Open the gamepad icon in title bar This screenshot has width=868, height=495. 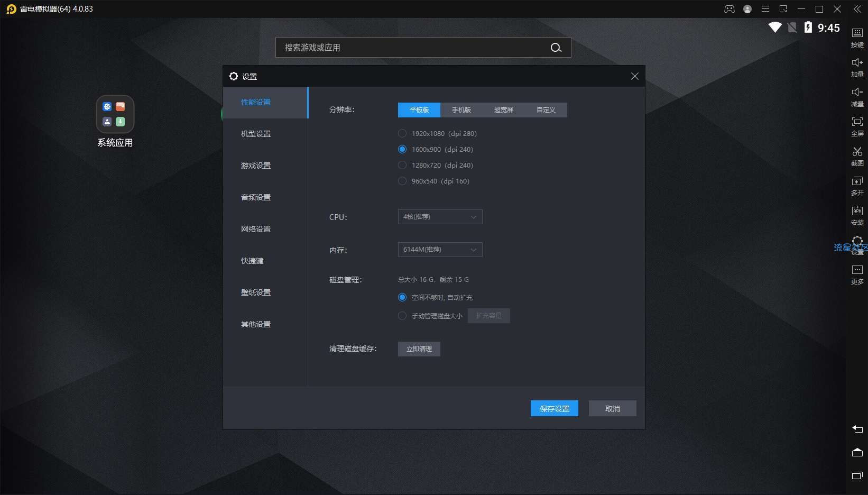730,9
